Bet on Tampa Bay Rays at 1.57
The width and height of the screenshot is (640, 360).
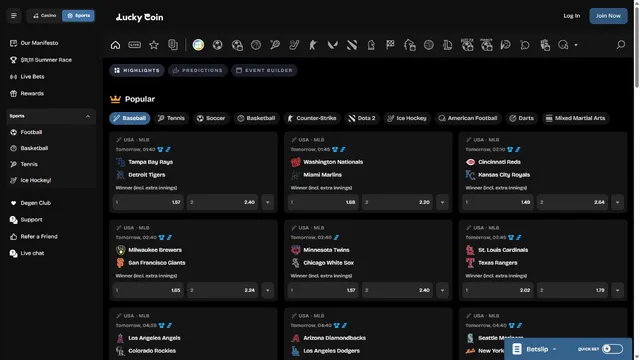pyautogui.click(x=148, y=202)
